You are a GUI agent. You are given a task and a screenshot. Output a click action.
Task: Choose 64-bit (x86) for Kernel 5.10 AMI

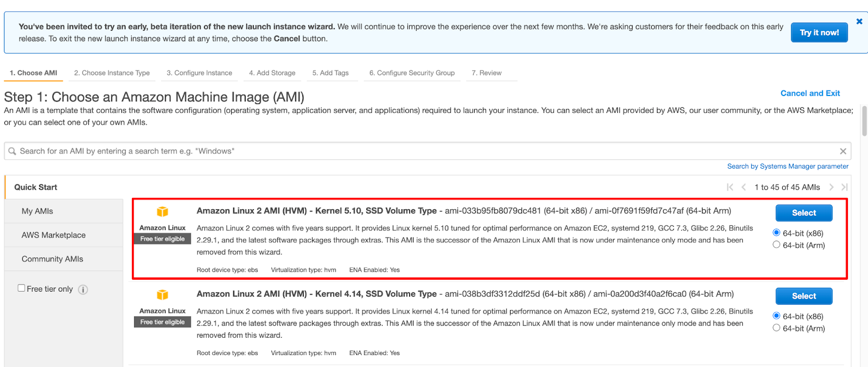click(x=776, y=233)
